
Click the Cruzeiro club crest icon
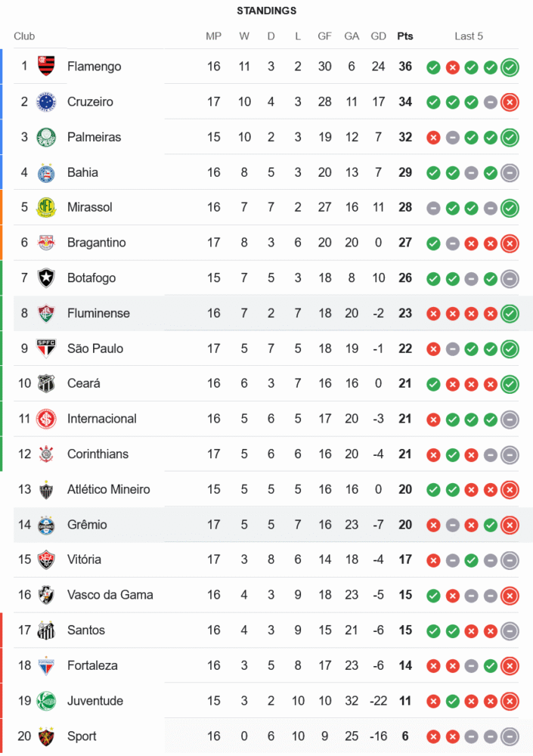46,101
